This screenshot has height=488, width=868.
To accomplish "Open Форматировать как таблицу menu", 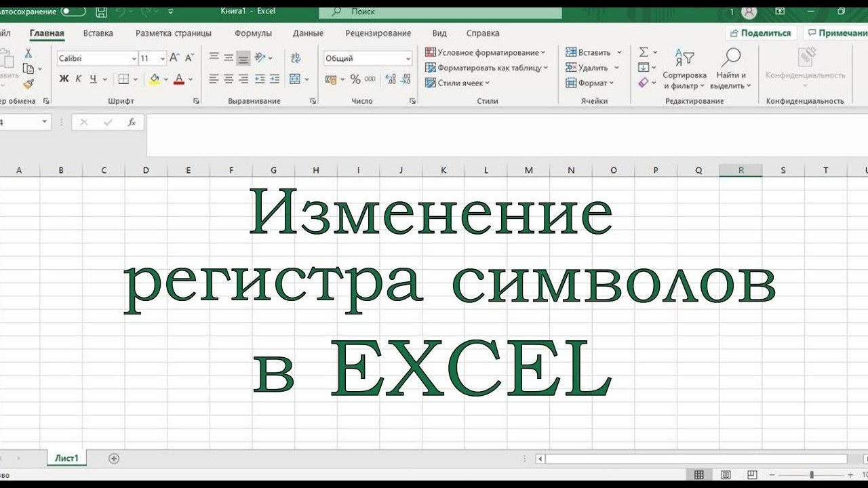I will point(487,68).
